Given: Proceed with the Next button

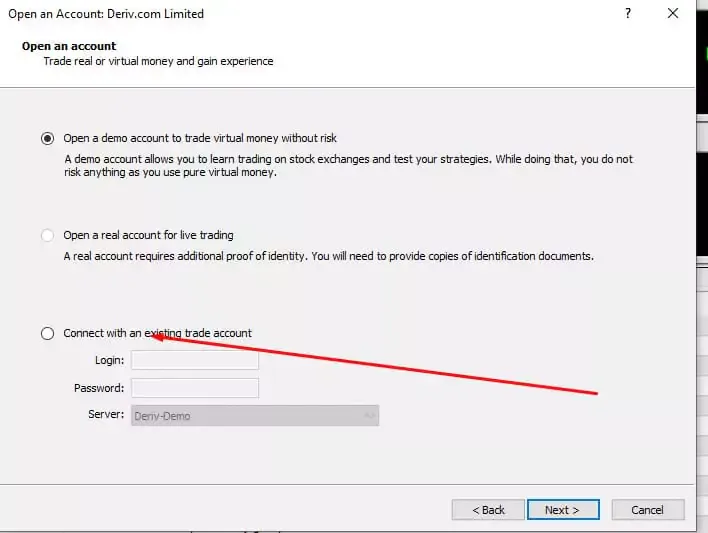Looking at the screenshot, I should (x=563, y=510).
